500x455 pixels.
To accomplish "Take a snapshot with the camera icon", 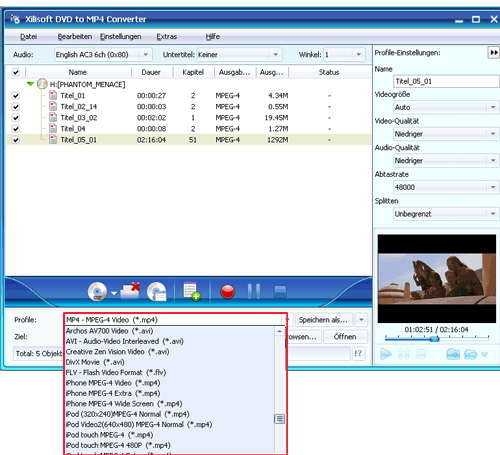I will 453,354.
